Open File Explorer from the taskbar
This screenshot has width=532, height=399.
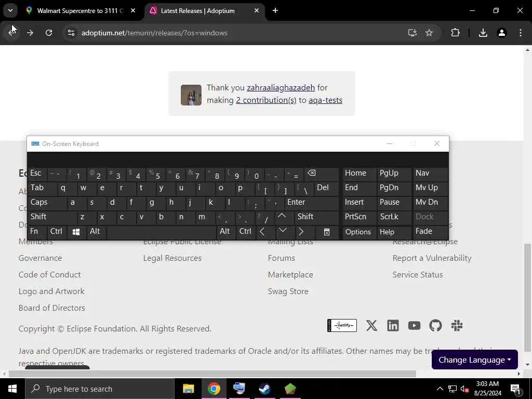pyautogui.click(x=188, y=389)
